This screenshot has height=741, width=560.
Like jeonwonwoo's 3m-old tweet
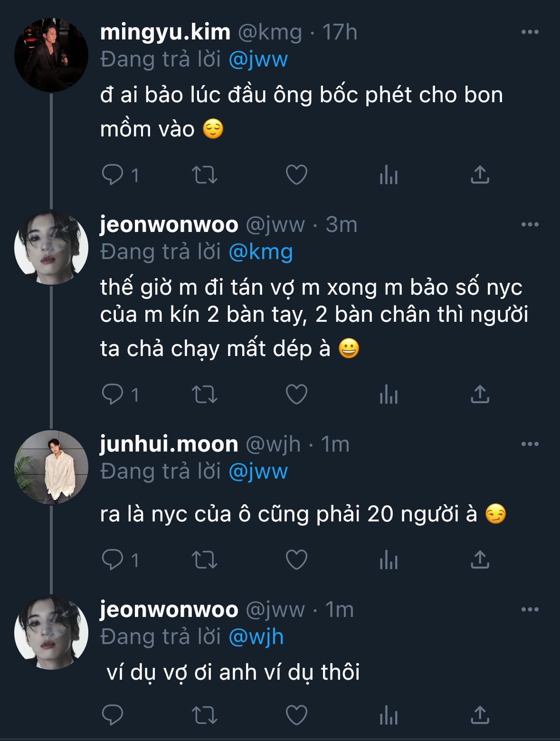pyautogui.click(x=296, y=395)
